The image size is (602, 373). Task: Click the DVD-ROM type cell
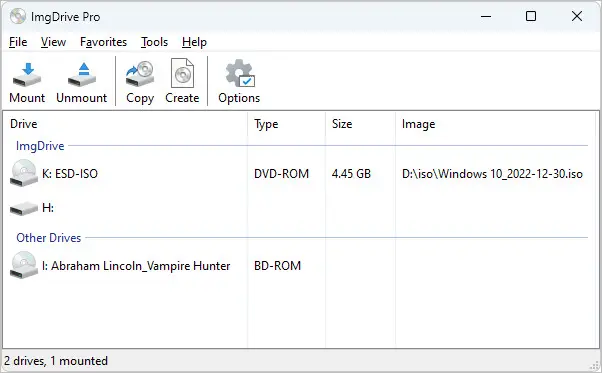pyautogui.click(x=281, y=174)
